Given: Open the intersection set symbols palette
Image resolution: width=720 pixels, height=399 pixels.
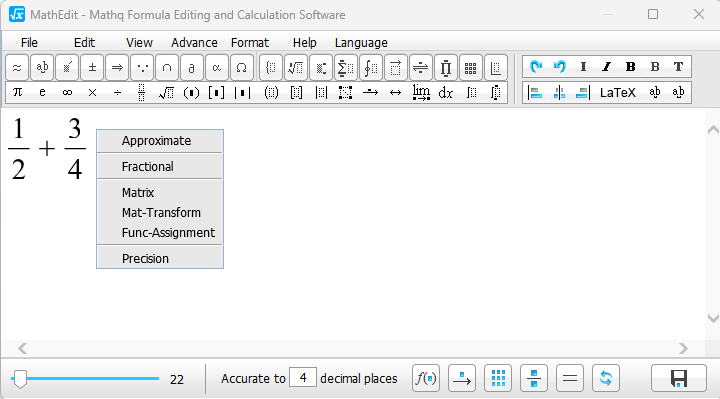Looking at the screenshot, I should tap(167, 68).
